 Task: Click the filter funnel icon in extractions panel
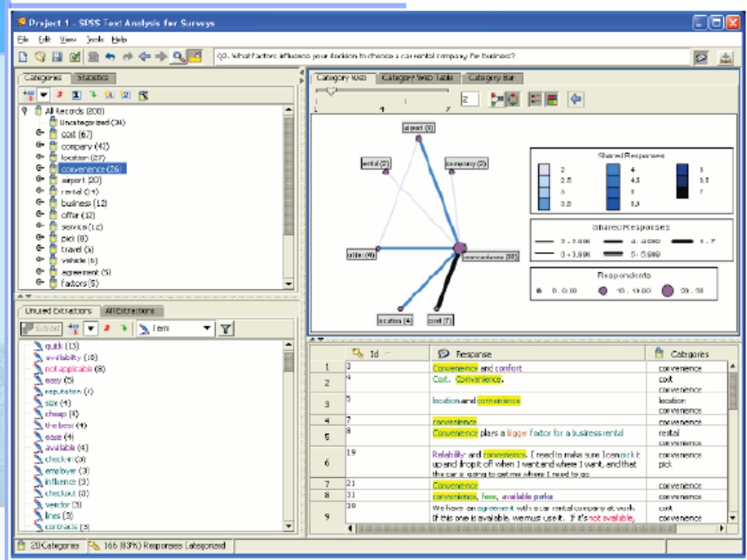[x=226, y=328]
